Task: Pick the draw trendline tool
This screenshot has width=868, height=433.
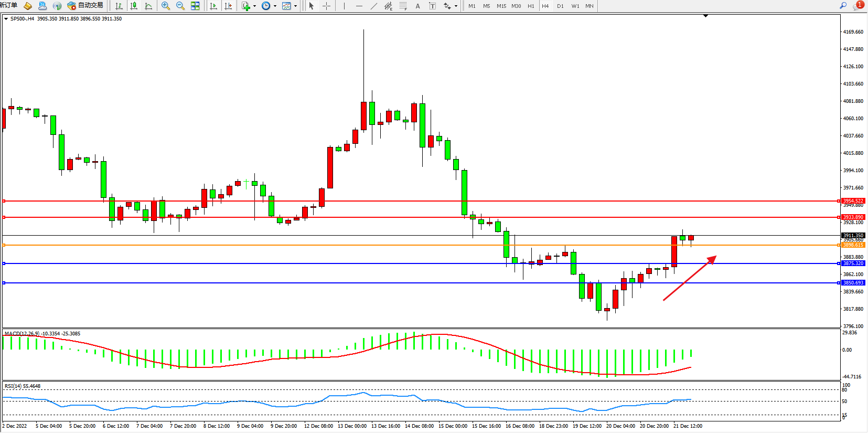Action: 373,6
